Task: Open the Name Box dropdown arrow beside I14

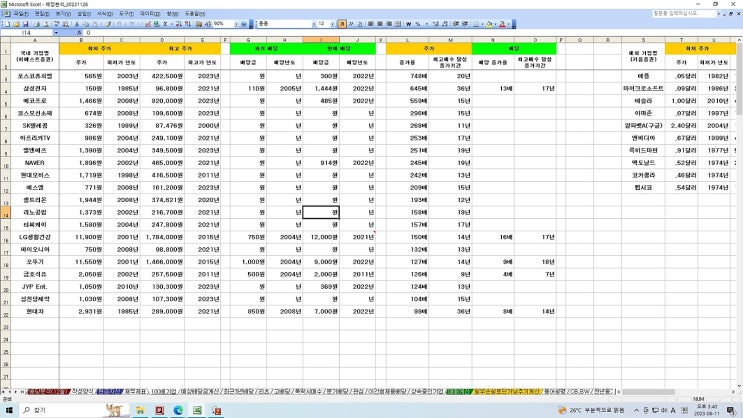Action: 56,33
